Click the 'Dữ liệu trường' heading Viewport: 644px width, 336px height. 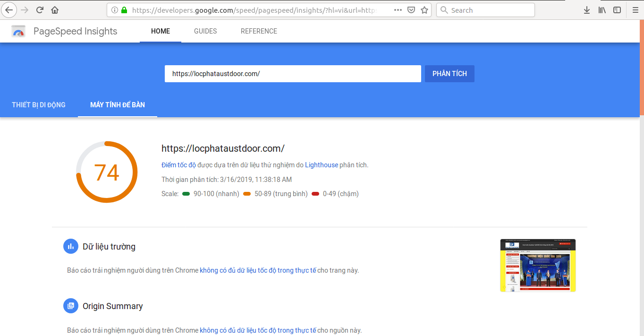click(x=109, y=247)
